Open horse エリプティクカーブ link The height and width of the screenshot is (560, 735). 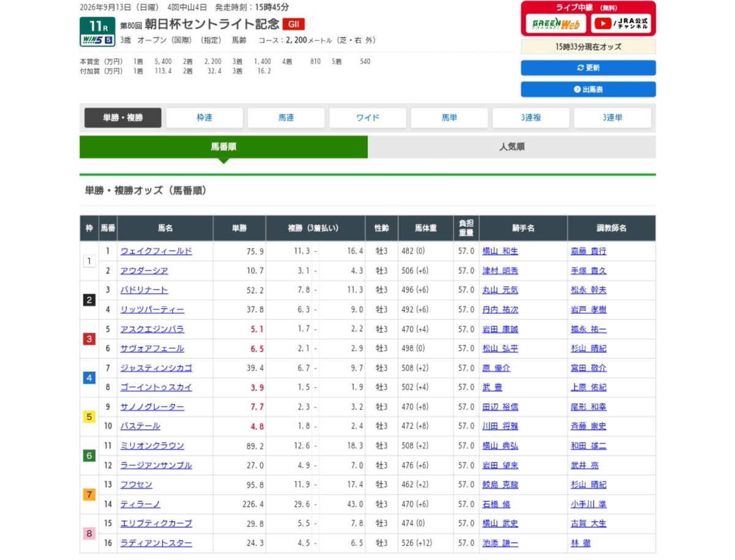[x=156, y=523]
